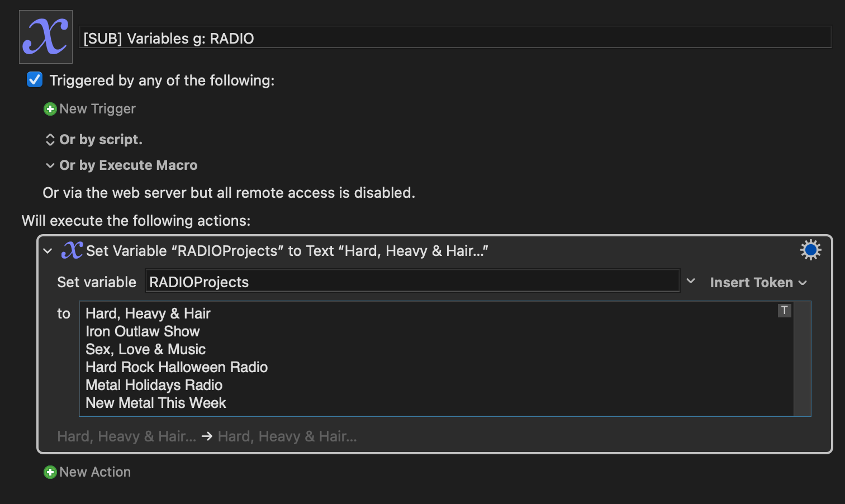845x504 pixels.
Task: Click the green plus New Trigger icon
Action: tap(50, 109)
